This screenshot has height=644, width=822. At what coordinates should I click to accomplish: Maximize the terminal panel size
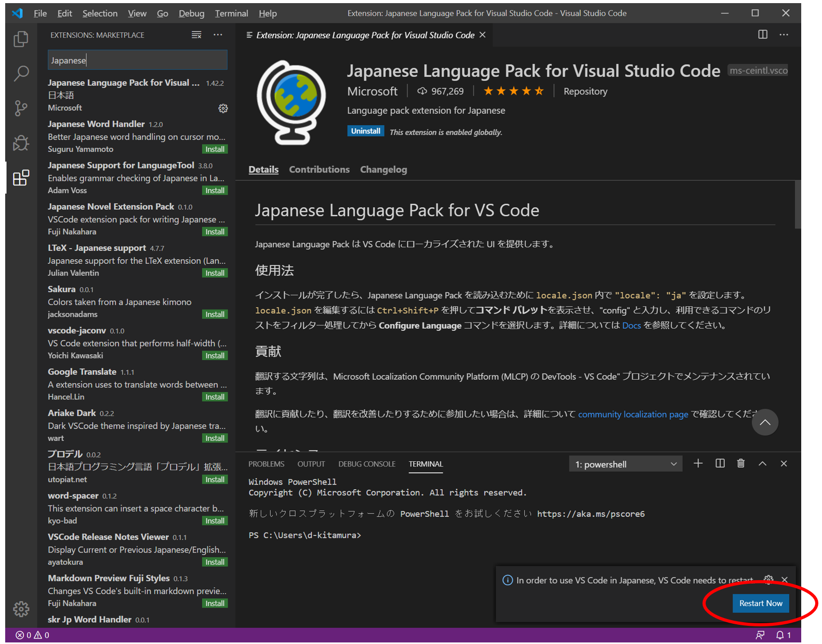pos(762,463)
